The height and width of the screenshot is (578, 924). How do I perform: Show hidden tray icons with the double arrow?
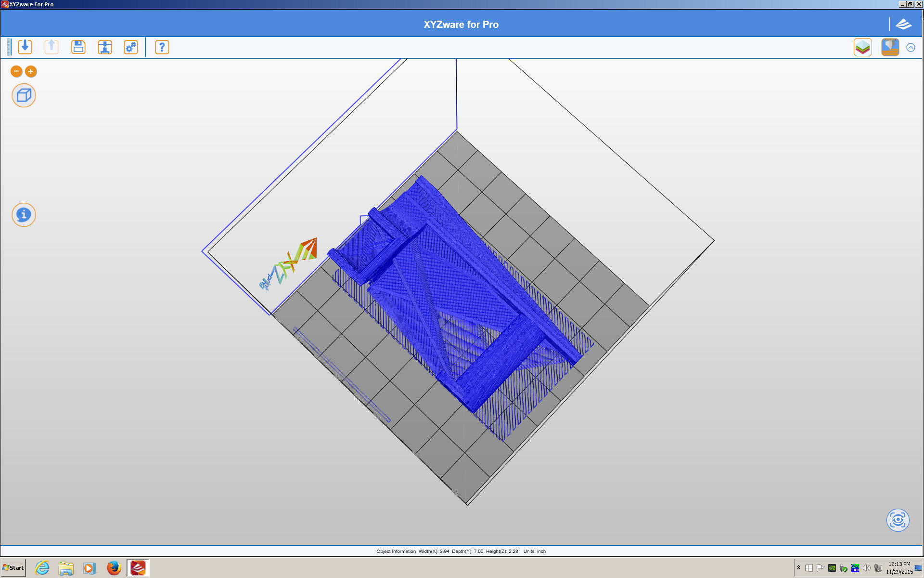tap(798, 567)
